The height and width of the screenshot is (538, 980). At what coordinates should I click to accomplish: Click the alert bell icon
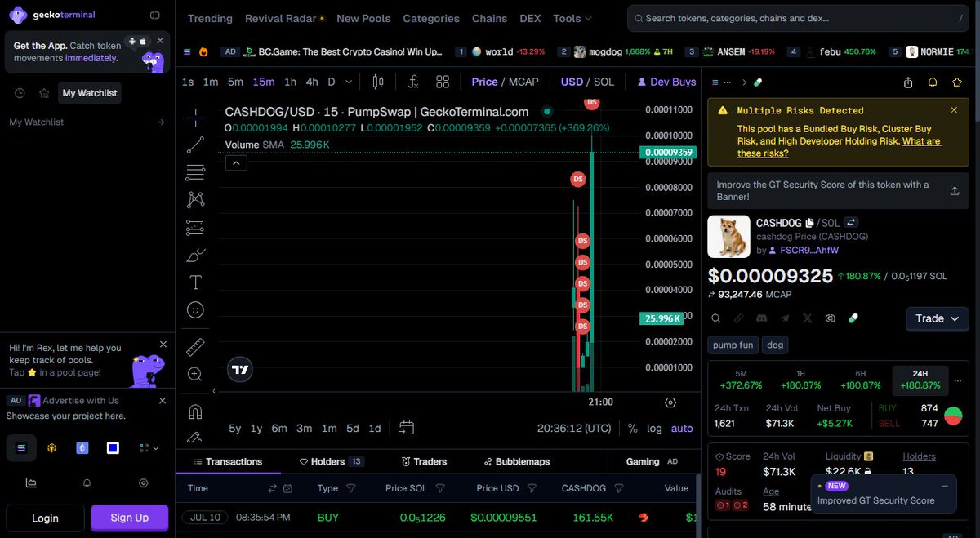(x=933, y=82)
